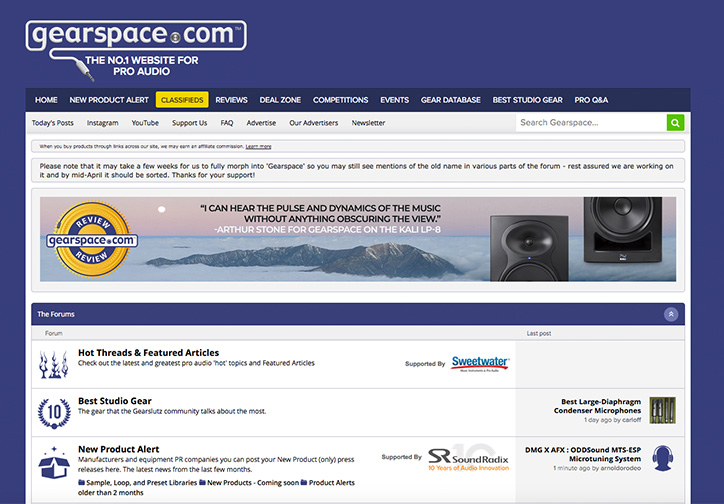Open the YouTube link
Screen dimensions: 724x504
tap(145, 123)
